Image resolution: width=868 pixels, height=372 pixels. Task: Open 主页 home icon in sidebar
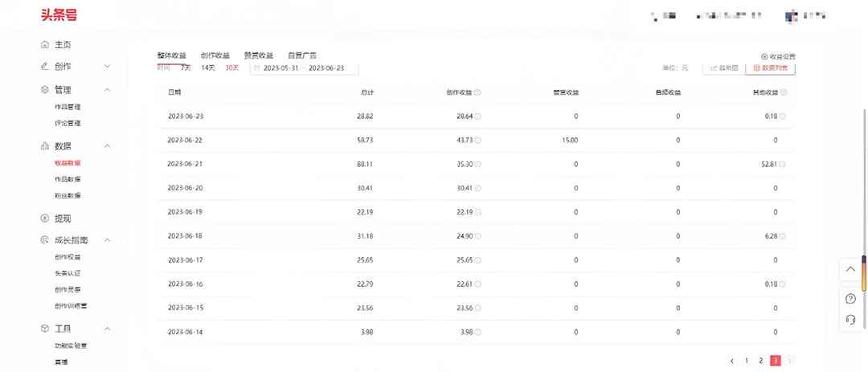click(x=45, y=45)
